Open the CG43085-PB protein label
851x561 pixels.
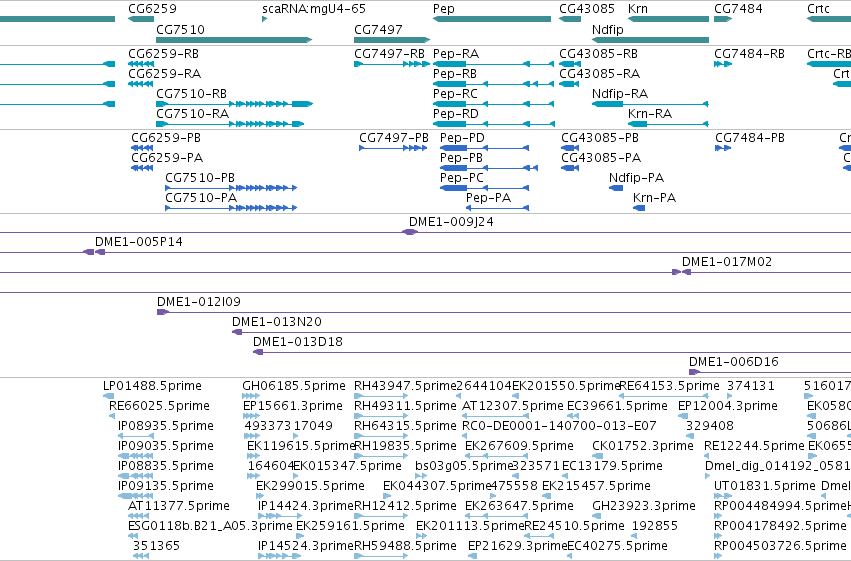[600, 138]
